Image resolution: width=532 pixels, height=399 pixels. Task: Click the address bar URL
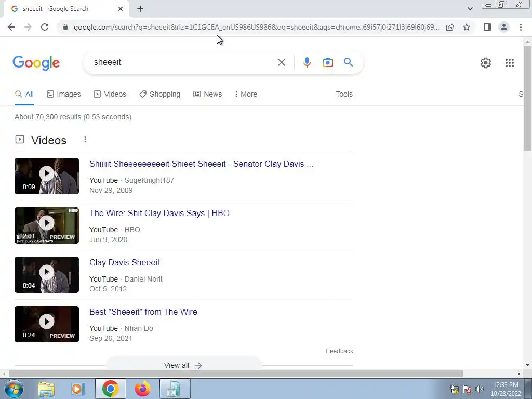tap(256, 27)
